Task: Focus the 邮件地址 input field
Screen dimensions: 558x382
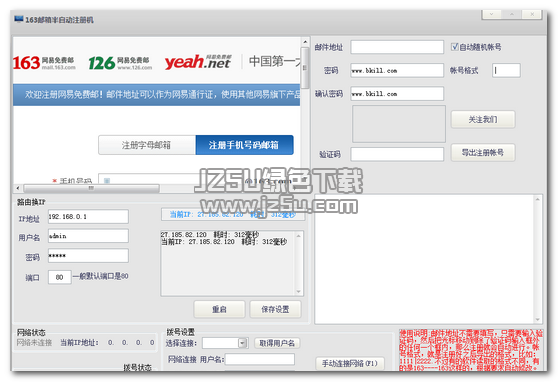Action: pos(397,47)
